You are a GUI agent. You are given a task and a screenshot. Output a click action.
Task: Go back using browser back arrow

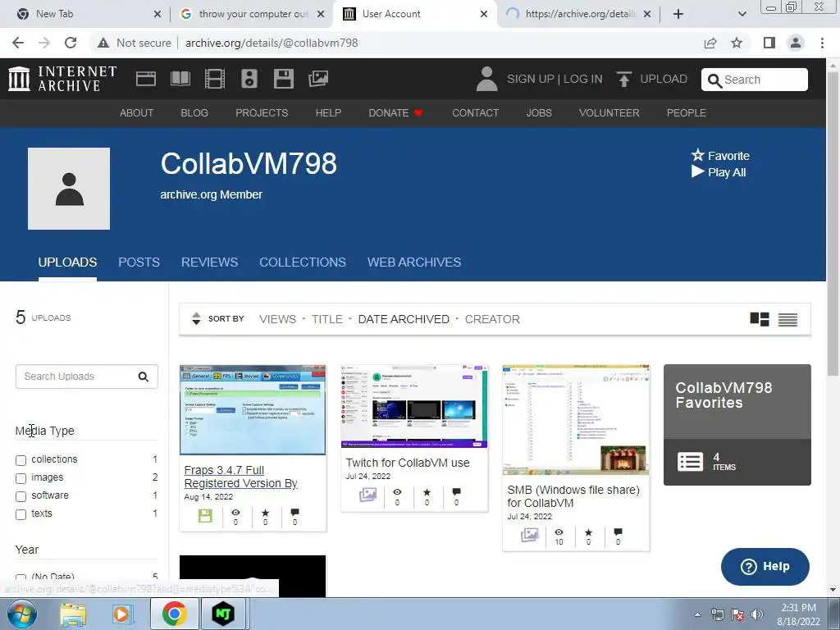(x=18, y=43)
